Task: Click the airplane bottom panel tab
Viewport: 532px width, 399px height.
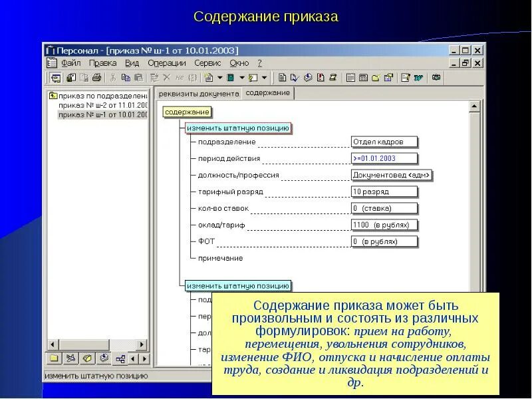Action: [70, 358]
